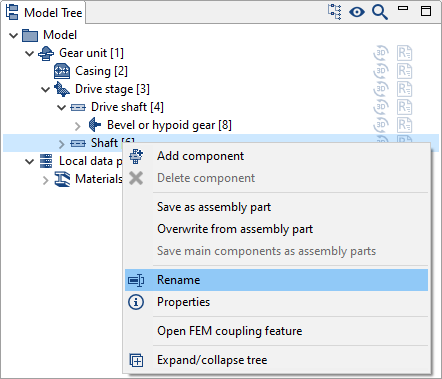Screen dimensions: 442x379
Task: Select Drive stage [3] in tree
Action: [x=112, y=89]
